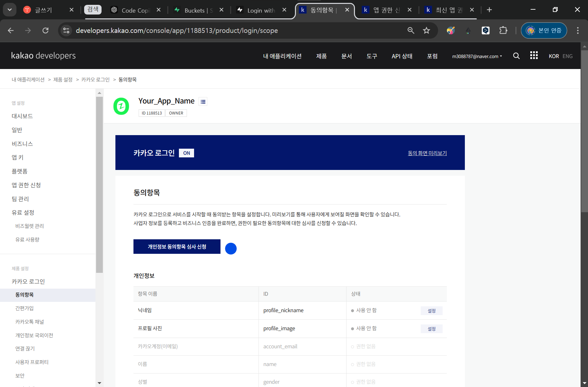Image resolution: width=588 pixels, height=387 pixels.
Task: Open 연결 끊기 in sidebar
Action: pyautogui.click(x=25, y=349)
